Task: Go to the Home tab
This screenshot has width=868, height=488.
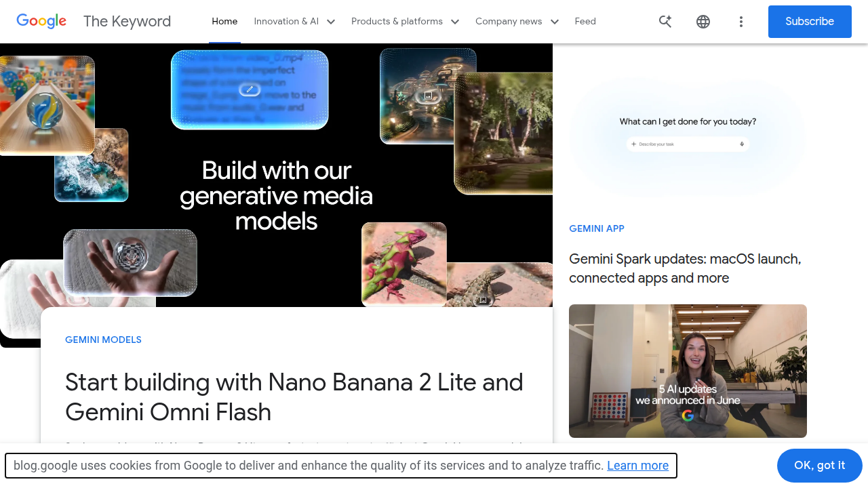Action: (224, 22)
